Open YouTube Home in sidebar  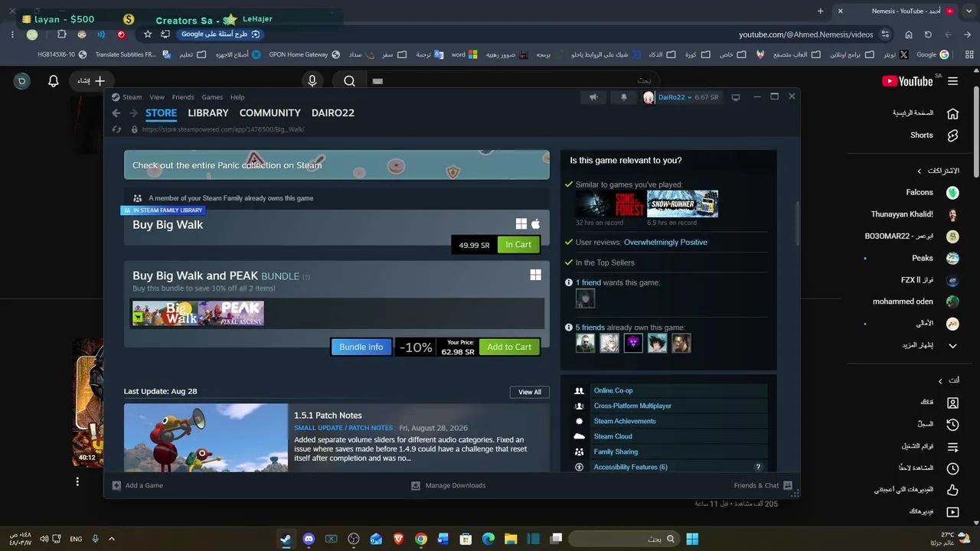pyautogui.click(x=953, y=113)
